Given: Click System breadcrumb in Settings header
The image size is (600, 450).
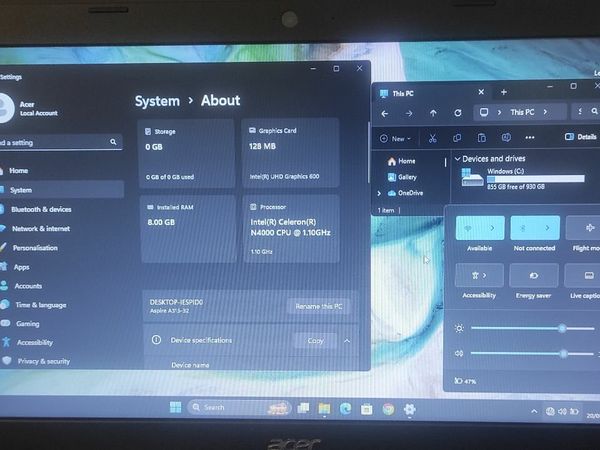Looking at the screenshot, I should [157, 101].
